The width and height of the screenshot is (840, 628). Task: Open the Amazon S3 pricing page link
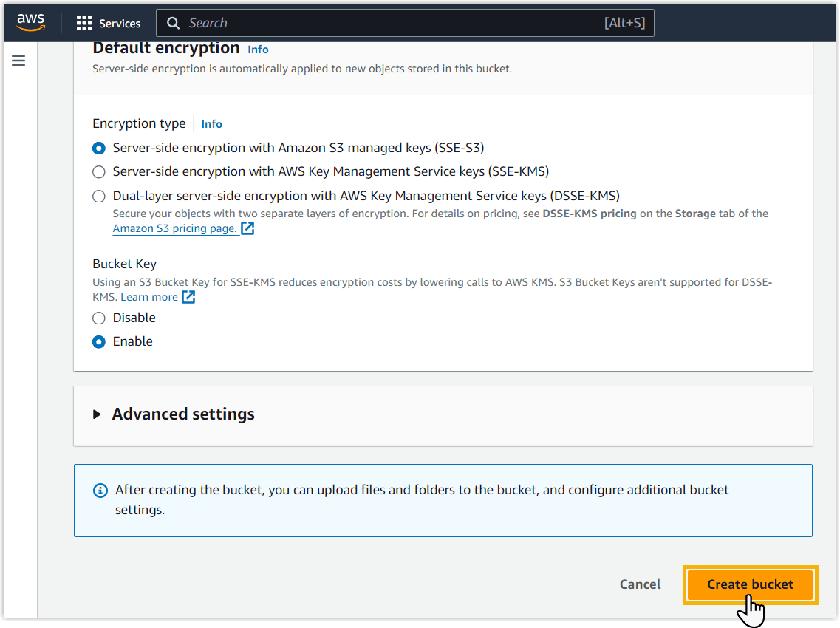pos(175,228)
